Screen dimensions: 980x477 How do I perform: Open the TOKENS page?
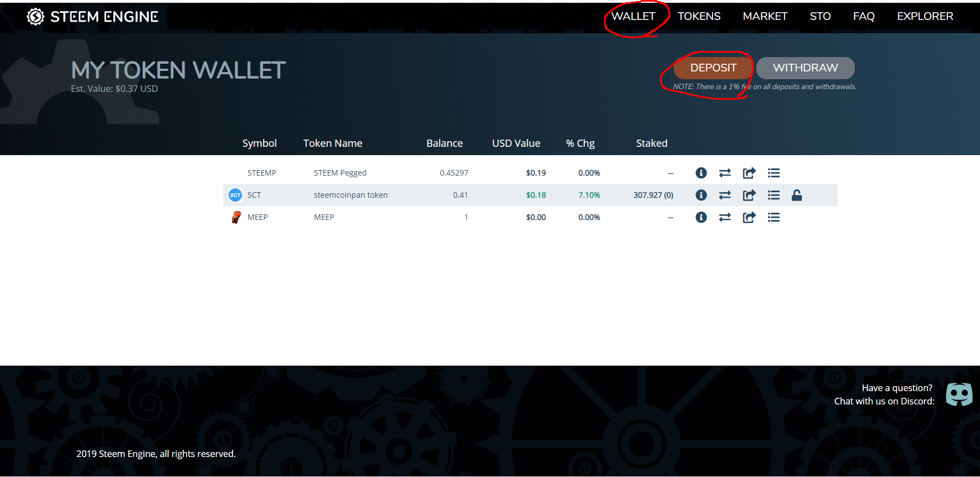point(699,17)
